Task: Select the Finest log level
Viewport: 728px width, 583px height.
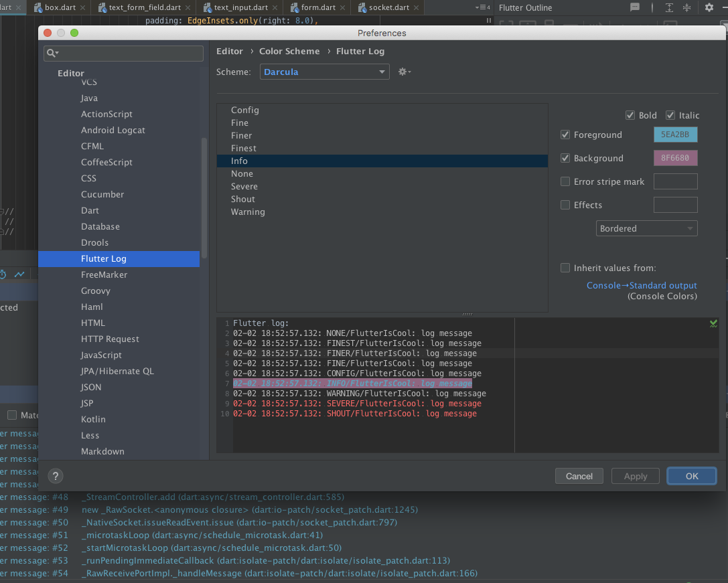Action: coord(382,148)
